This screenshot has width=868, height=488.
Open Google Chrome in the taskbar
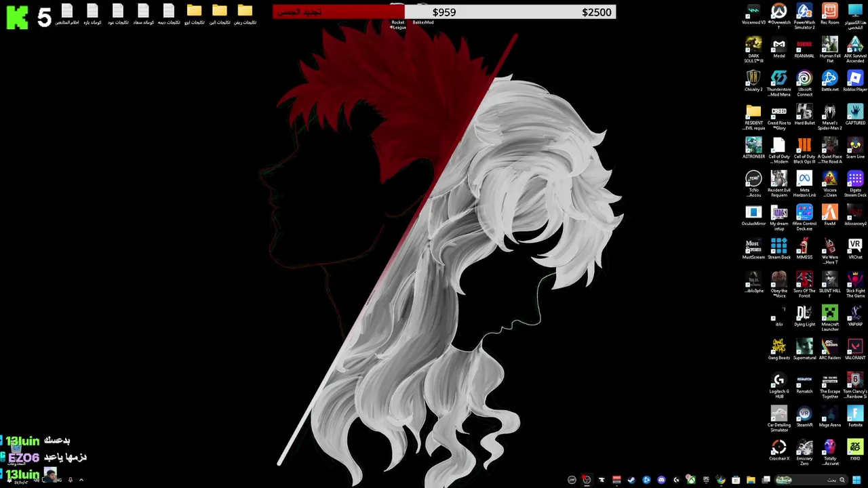pyautogui.click(x=721, y=480)
